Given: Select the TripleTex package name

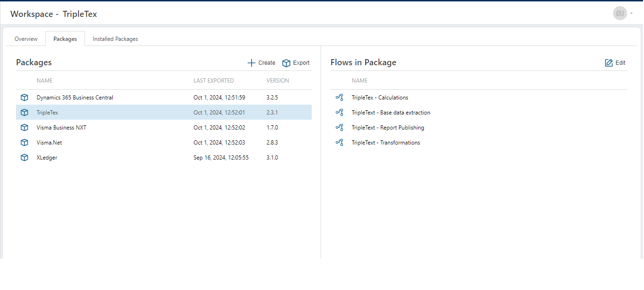Looking at the screenshot, I should click(47, 113).
